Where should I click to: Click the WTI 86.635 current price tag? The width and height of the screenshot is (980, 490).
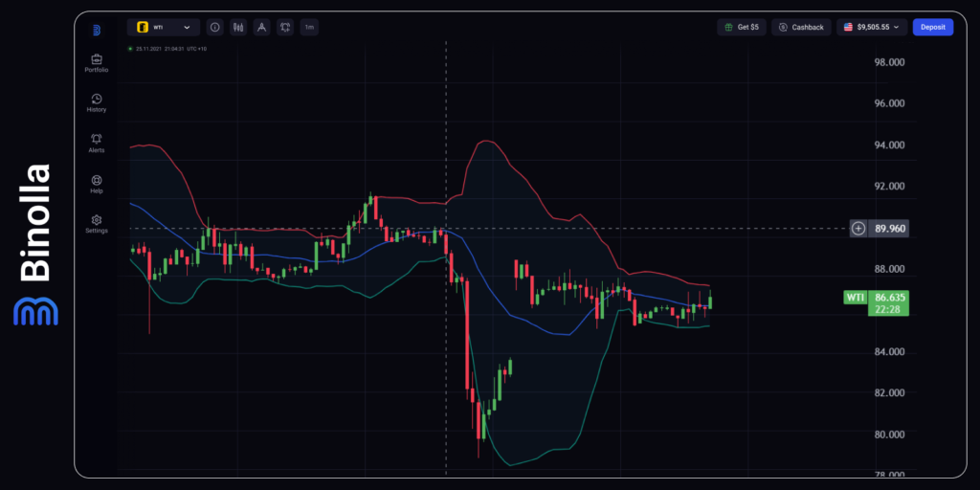tap(876, 303)
